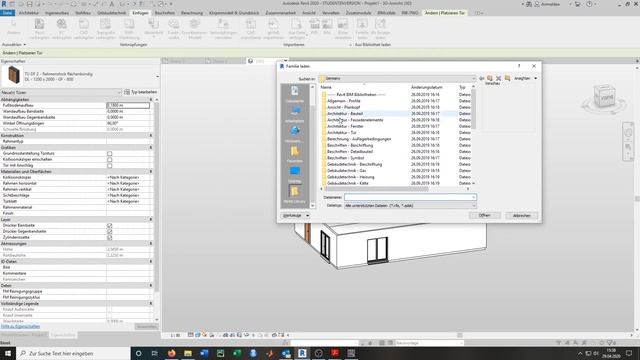Screen dimensions: 640x360
Task: Click the Abbrechen button in dialog
Action: tap(522, 216)
